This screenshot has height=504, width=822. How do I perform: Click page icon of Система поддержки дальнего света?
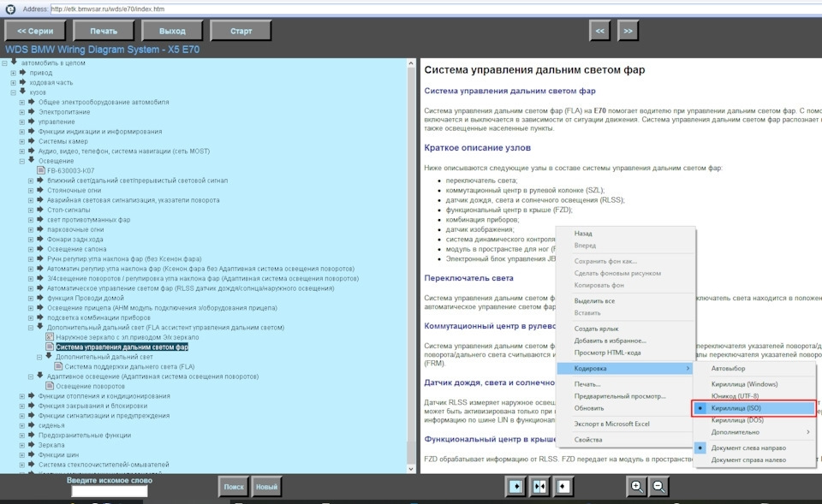[x=59, y=366]
